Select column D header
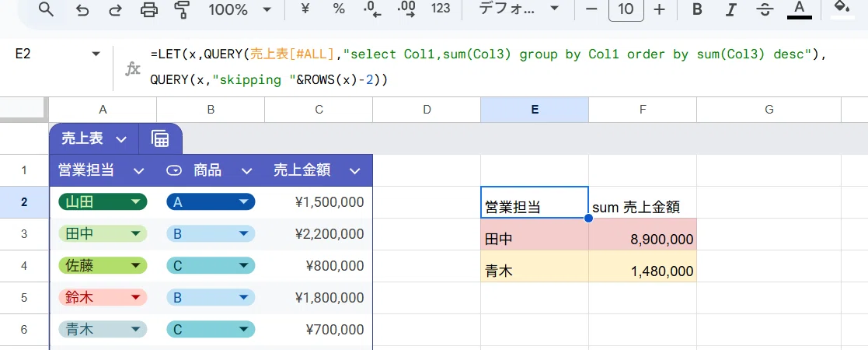868x350 pixels. (x=427, y=110)
